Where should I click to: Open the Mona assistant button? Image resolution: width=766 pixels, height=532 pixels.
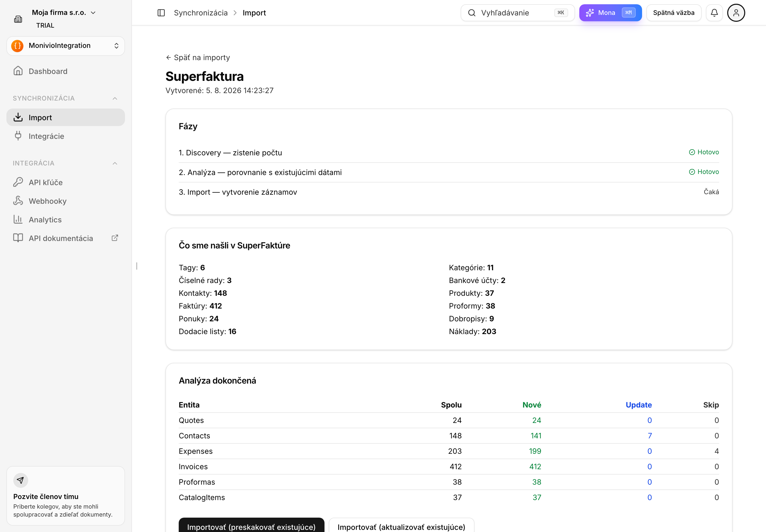pyautogui.click(x=610, y=13)
